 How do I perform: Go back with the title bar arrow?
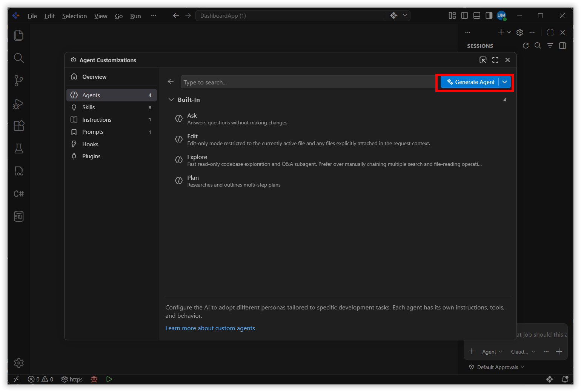(176, 15)
